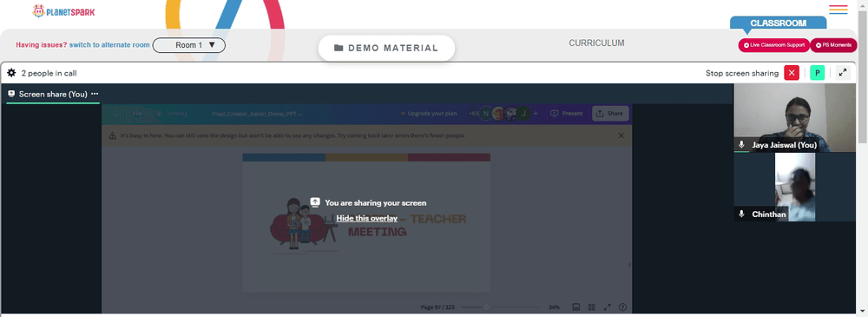Open the hamburger menu at top right

(838, 10)
